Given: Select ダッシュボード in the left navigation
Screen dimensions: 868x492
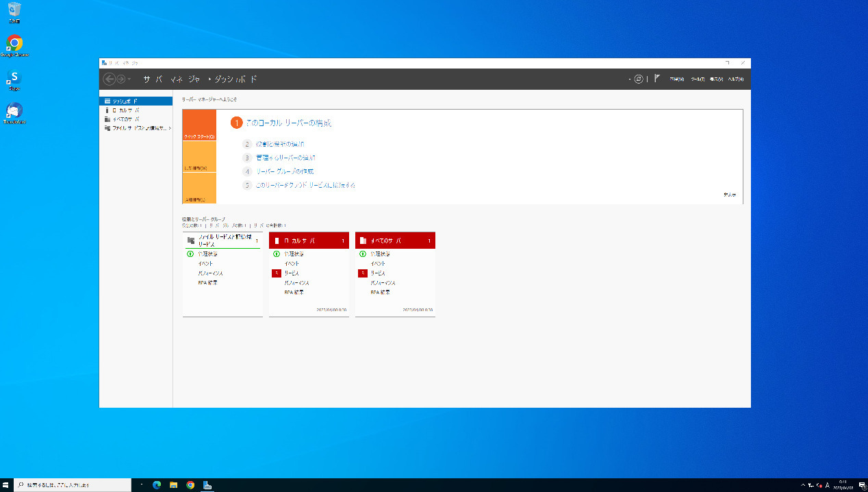Looking at the screenshot, I should coord(136,101).
